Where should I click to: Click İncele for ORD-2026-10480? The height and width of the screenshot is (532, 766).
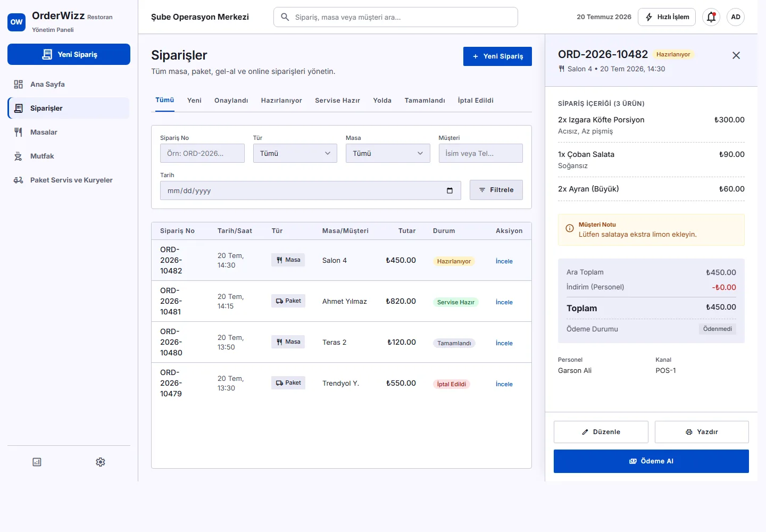pos(504,343)
